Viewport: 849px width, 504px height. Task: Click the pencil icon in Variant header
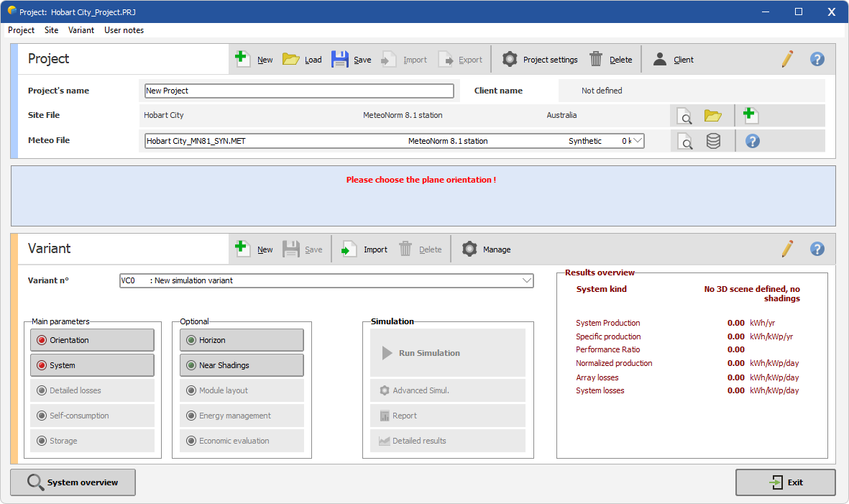pos(787,249)
